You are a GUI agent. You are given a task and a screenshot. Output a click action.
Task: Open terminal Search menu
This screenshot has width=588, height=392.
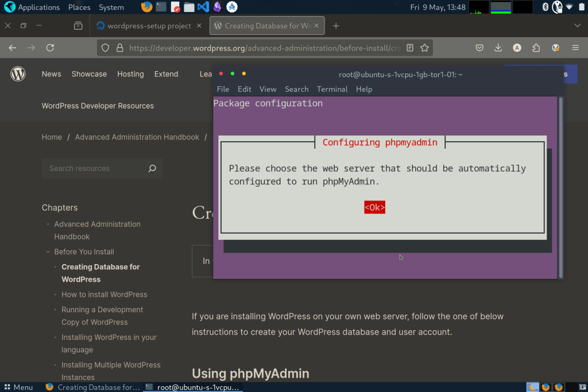tap(297, 89)
